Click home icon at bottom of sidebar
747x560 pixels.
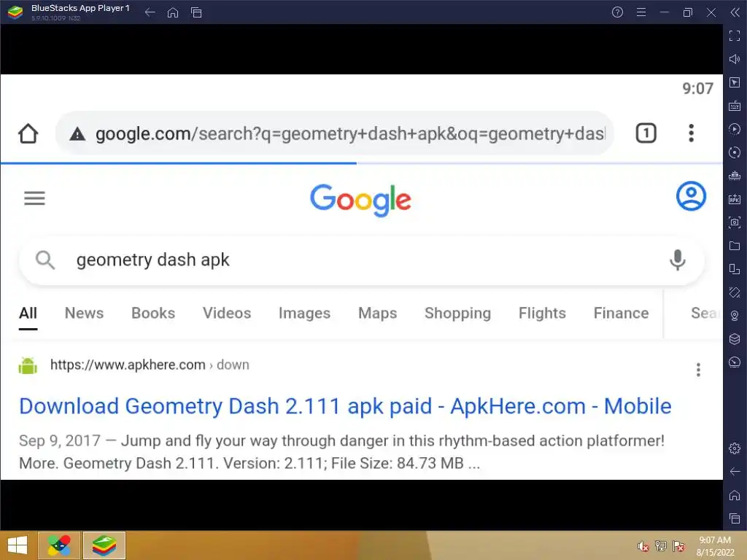pos(735,495)
